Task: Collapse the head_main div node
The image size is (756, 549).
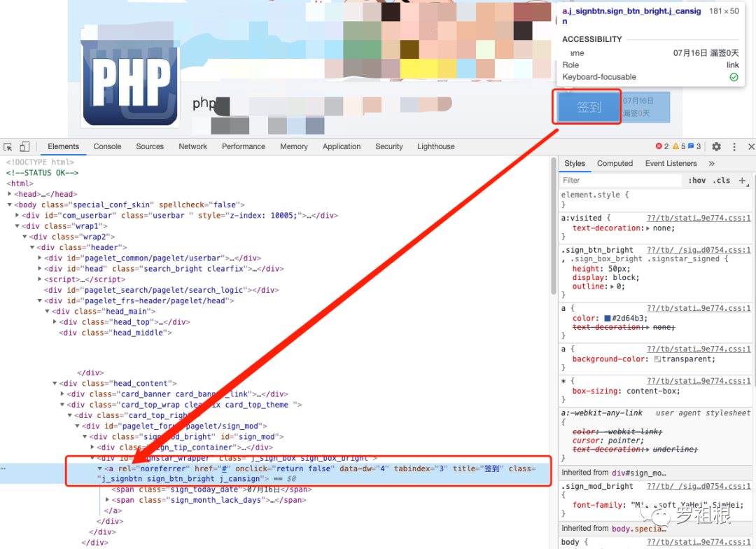Action: click(x=48, y=311)
